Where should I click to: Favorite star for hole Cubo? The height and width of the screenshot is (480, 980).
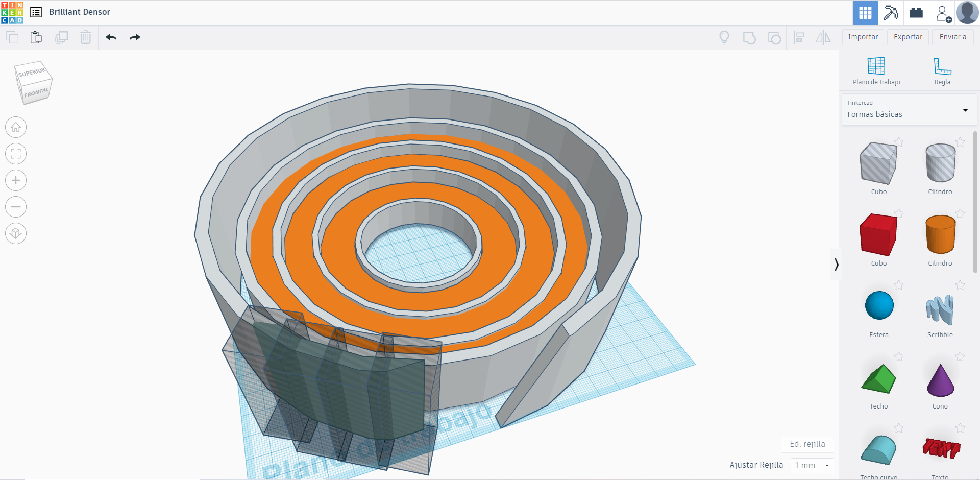click(x=899, y=142)
